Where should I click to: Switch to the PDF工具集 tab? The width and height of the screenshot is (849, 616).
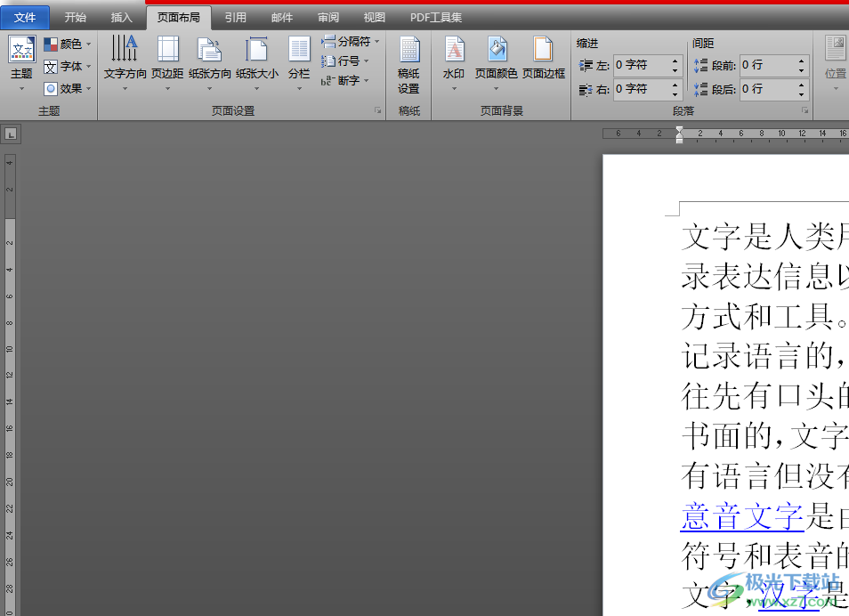point(436,18)
